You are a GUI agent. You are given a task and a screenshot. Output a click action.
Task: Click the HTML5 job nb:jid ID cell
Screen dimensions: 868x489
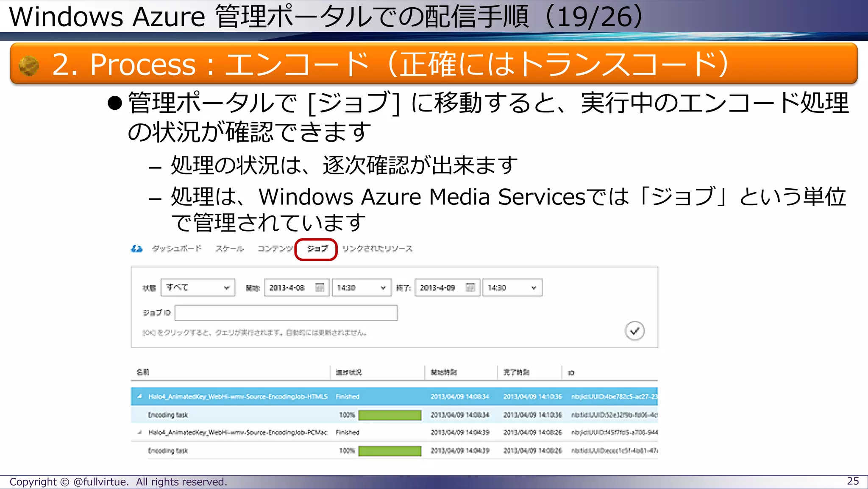coord(614,397)
